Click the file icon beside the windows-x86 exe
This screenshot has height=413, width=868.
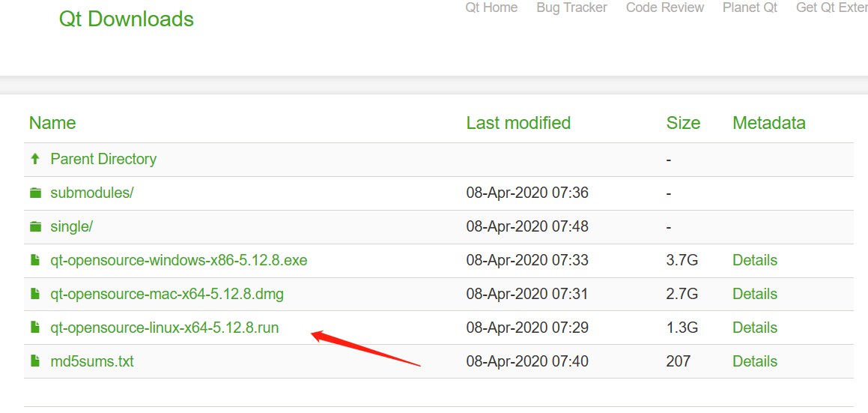tap(34, 260)
